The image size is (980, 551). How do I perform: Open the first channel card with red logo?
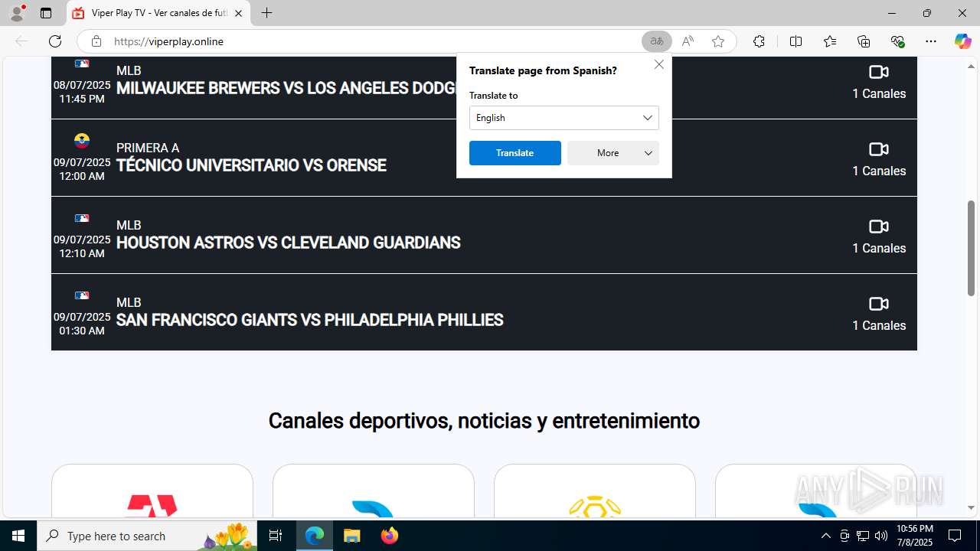[x=152, y=491]
